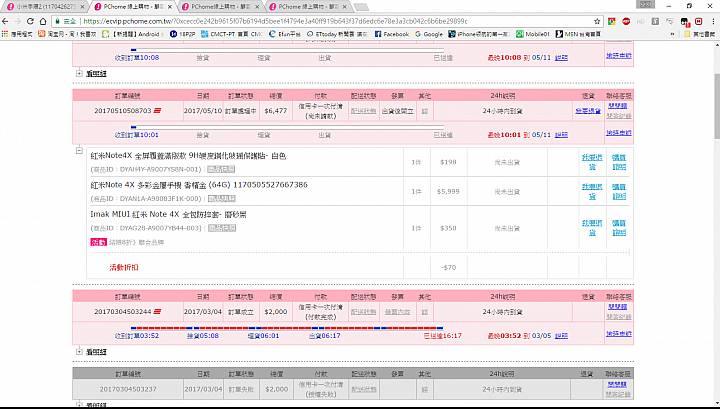Expand details under the grey order 20170304503237
720x409 pixels.
(79, 404)
